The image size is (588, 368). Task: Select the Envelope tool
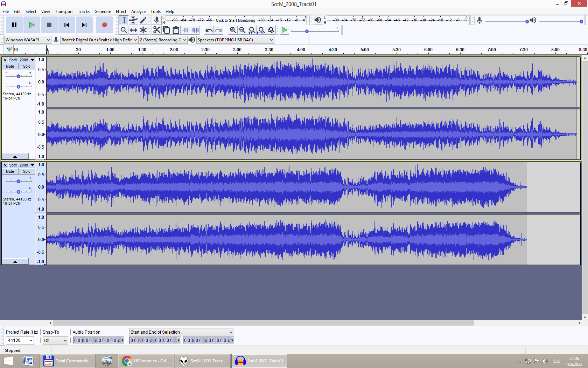(133, 20)
